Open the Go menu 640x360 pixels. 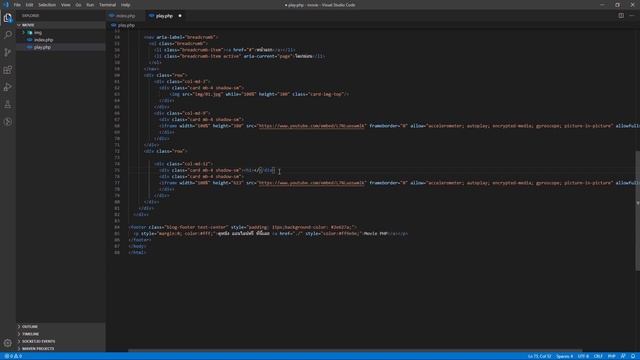(78, 5)
